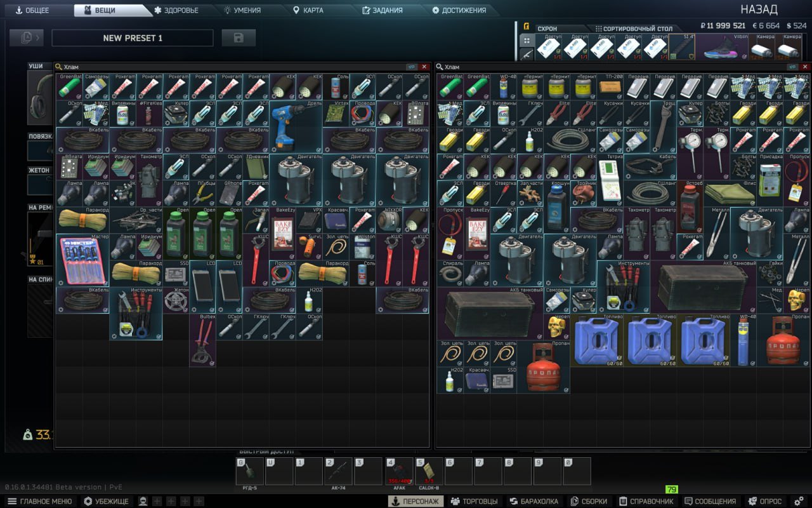
Task: Switch to the ЗДОРОВЬЕ tab
Action: pyautogui.click(x=176, y=10)
